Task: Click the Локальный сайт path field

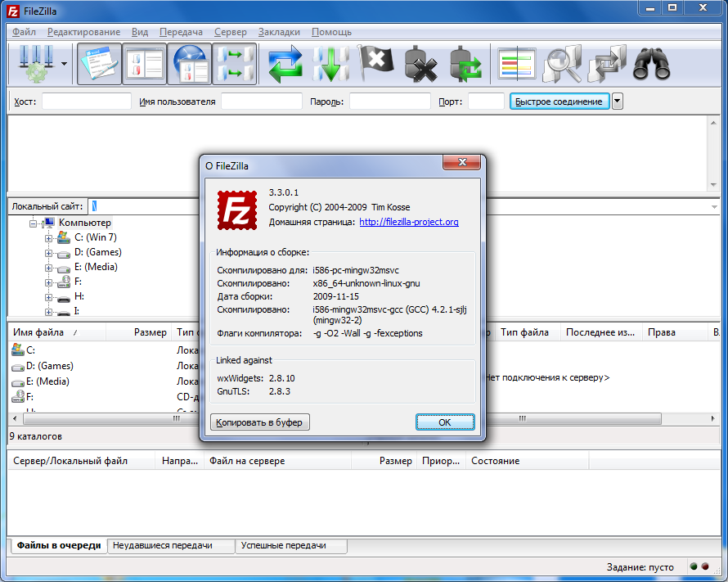Action: coord(144,206)
